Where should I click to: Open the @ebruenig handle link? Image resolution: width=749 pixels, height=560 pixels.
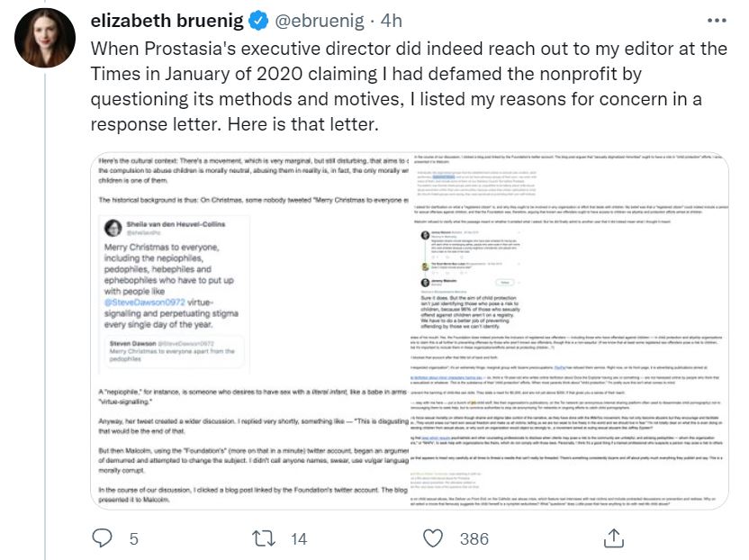coord(320,21)
